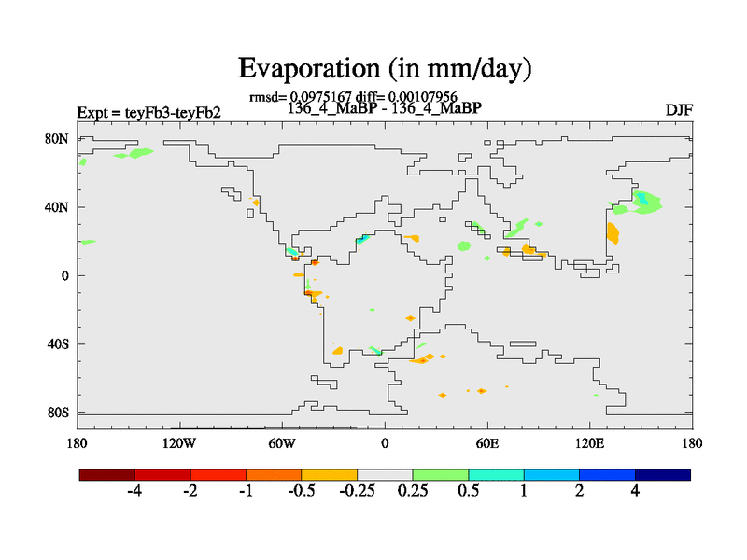Pick the light gray center colorbar swatch
747x560 pixels.
click(385, 474)
